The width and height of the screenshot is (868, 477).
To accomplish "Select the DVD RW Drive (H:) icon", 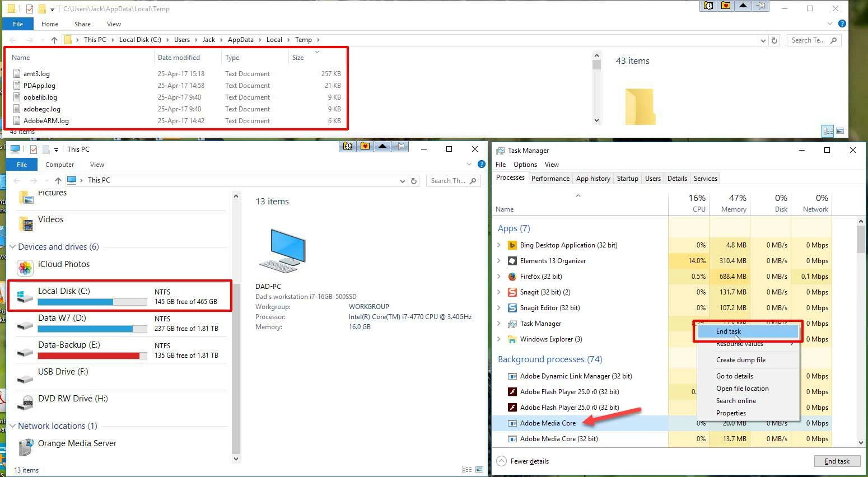I will click(25, 403).
